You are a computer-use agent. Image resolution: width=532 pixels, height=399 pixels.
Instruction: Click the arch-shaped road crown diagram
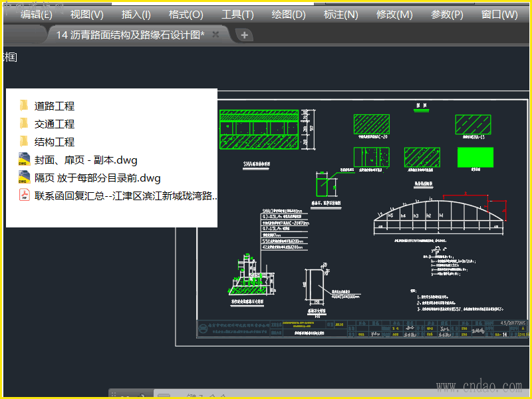[439, 213]
